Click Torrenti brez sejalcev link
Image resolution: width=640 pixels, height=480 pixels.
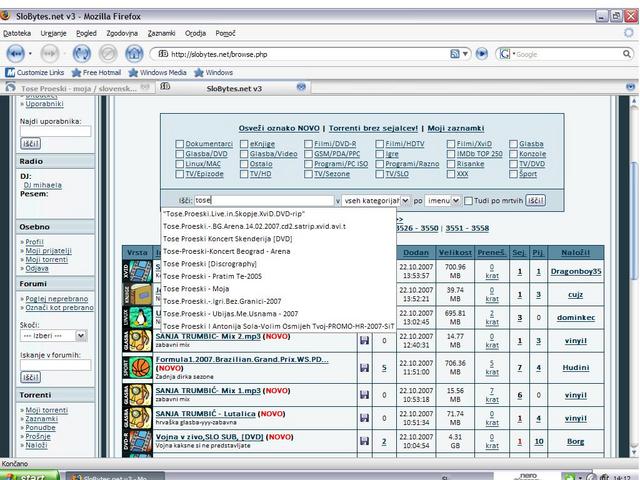373,128
